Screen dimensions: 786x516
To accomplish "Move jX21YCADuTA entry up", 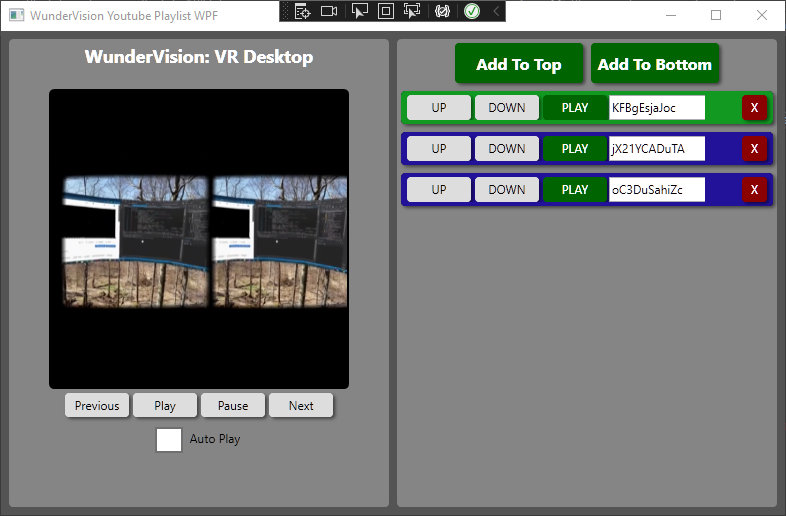I will point(438,149).
